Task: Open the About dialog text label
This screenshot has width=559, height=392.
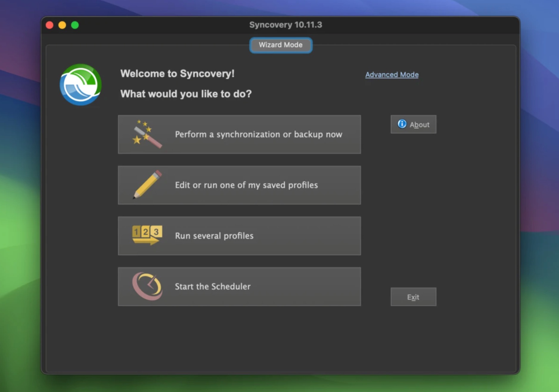Action: pyautogui.click(x=420, y=125)
